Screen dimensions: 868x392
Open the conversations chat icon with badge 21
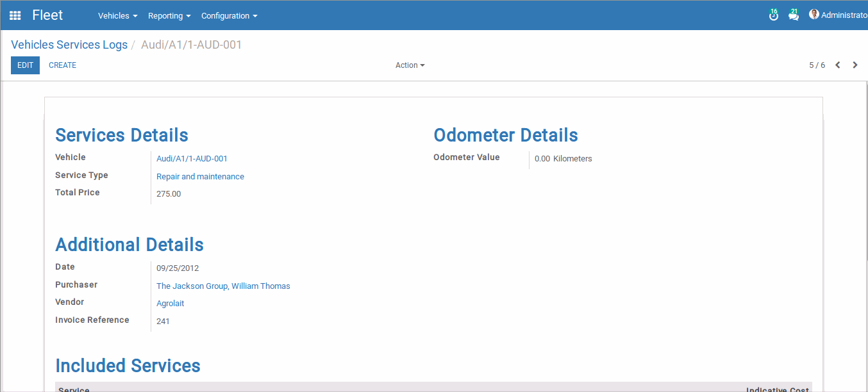point(794,15)
